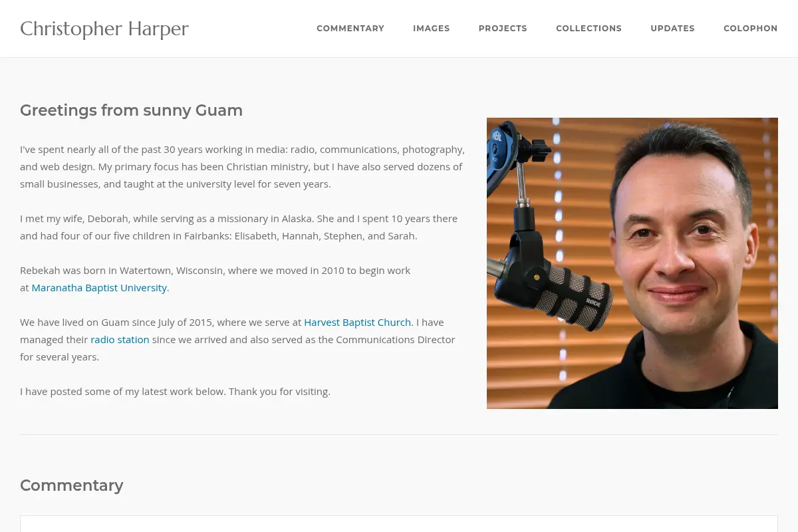
Task: Click the paragraph about 30 years in media
Action: click(x=243, y=167)
